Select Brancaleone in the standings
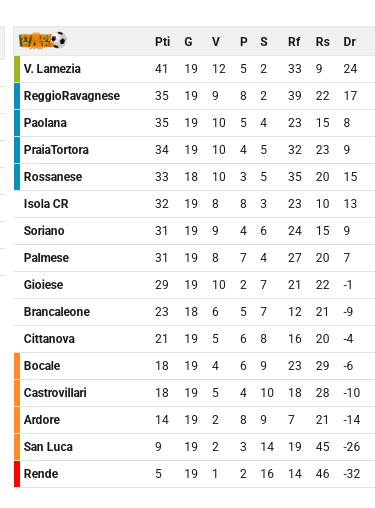Viewport: 375px width, 508px height. (x=57, y=312)
